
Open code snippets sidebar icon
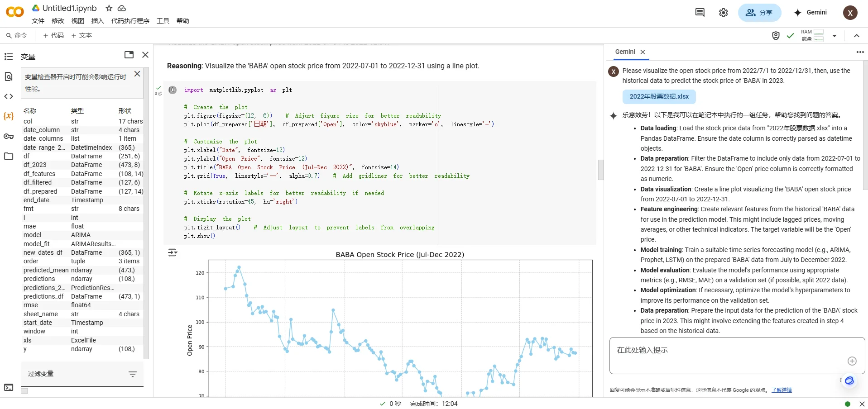tap(9, 96)
